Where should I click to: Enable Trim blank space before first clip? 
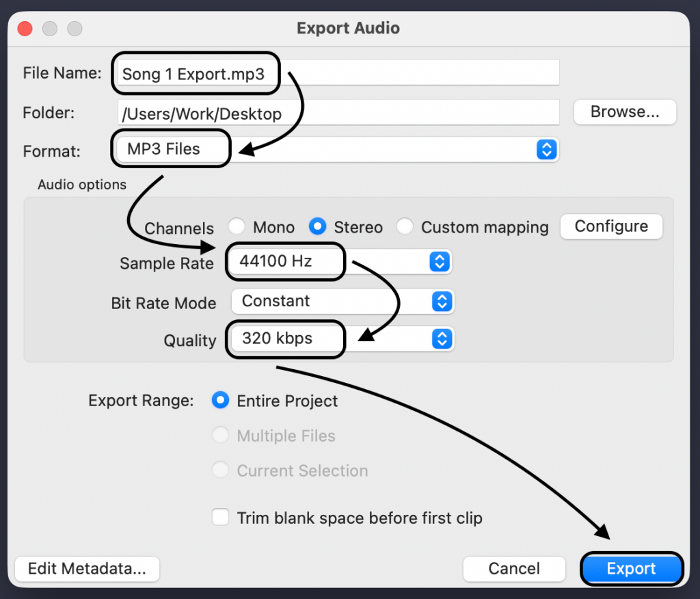[x=221, y=518]
